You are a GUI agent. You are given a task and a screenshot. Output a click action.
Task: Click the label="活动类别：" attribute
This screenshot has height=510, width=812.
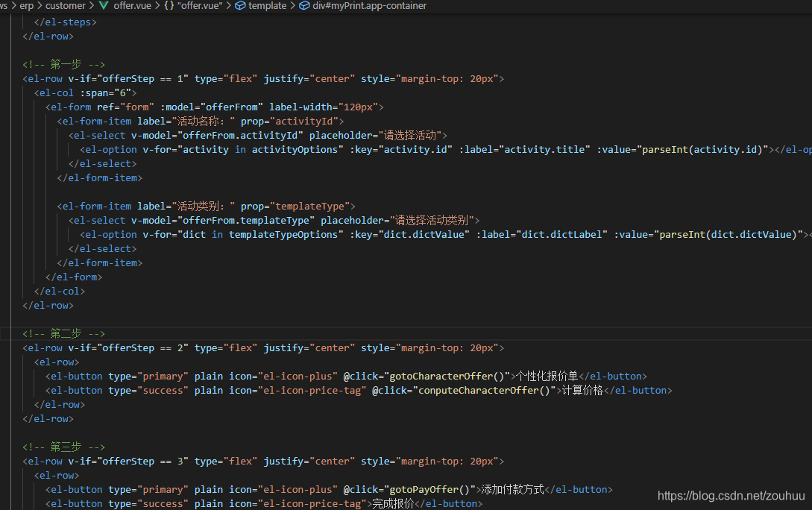click(x=186, y=206)
